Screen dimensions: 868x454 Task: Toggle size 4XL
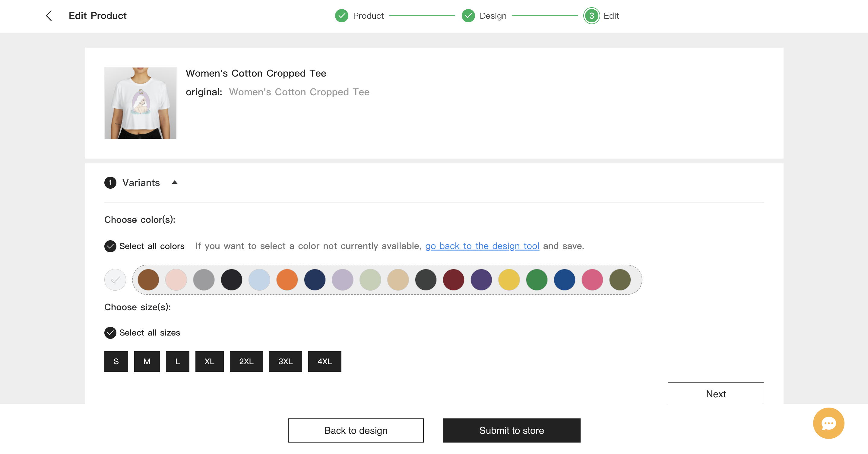pyautogui.click(x=325, y=361)
